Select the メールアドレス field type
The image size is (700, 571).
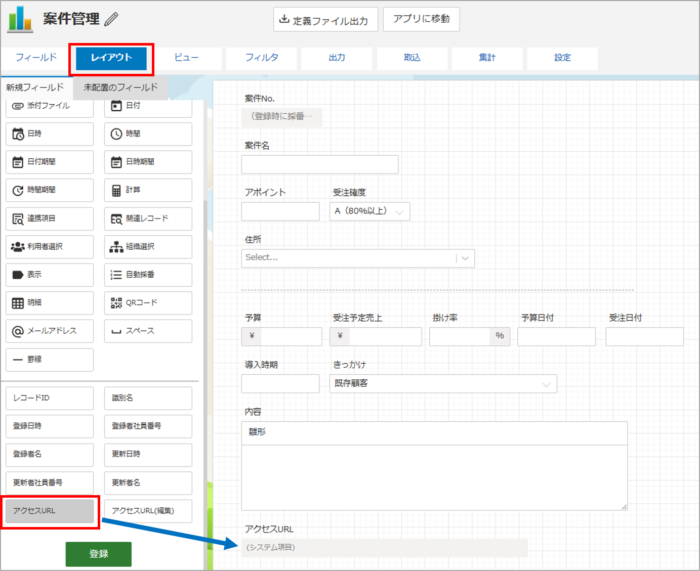(x=50, y=331)
